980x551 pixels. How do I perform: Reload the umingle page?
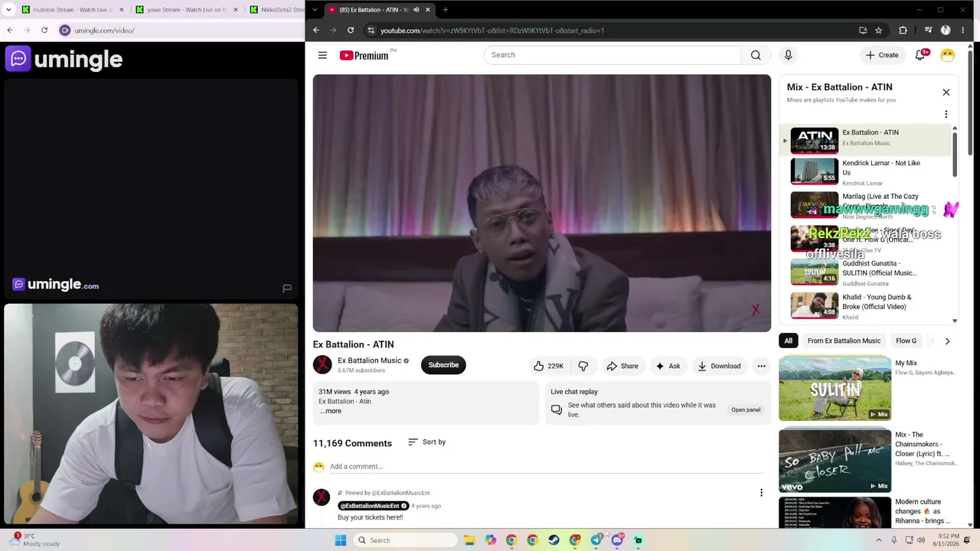click(x=44, y=31)
